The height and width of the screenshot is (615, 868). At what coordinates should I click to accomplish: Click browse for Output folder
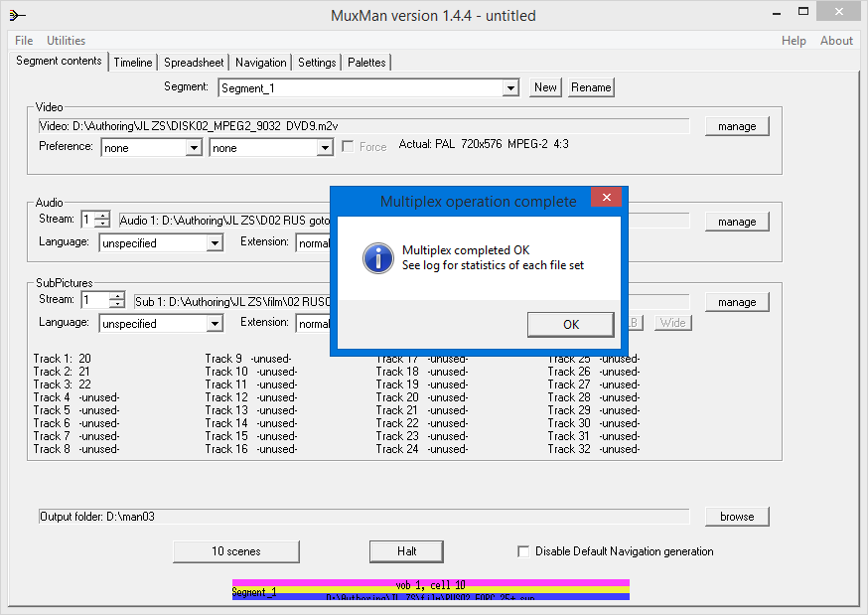(x=737, y=517)
